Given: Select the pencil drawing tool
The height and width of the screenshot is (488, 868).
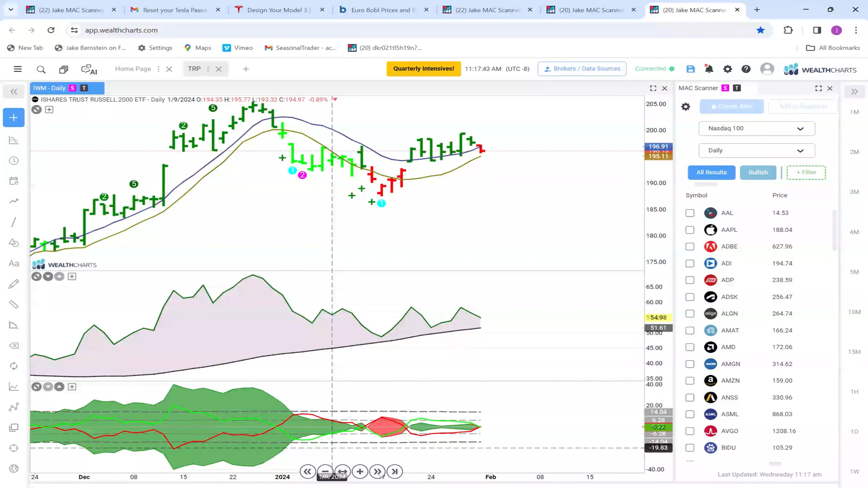Looking at the screenshot, I should click(14, 284).
